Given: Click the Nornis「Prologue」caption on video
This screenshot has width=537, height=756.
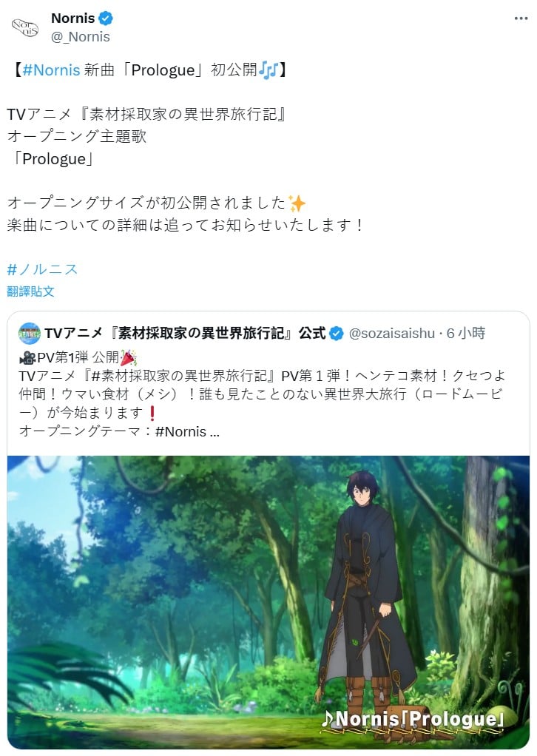Looking at the screenshot, I should pos(413,719).
